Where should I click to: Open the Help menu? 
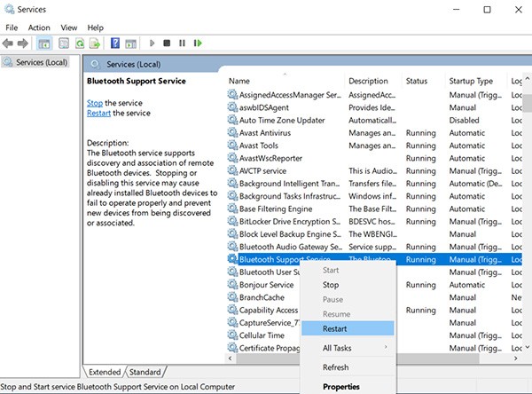pos(96,28)
